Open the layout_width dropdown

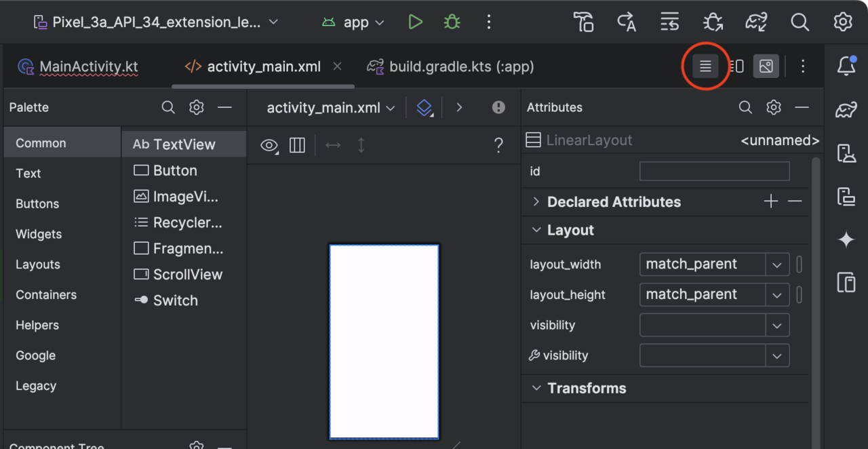pos(777,265)
